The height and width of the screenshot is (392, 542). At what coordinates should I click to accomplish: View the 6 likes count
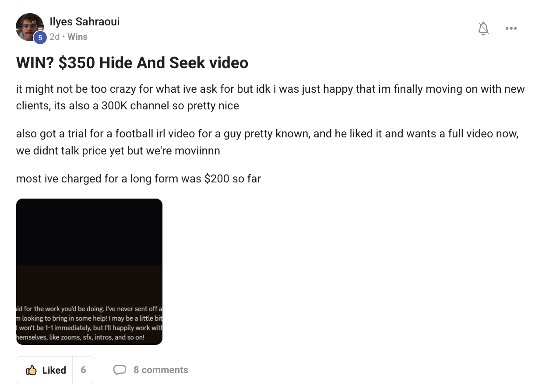click(83, 370)
